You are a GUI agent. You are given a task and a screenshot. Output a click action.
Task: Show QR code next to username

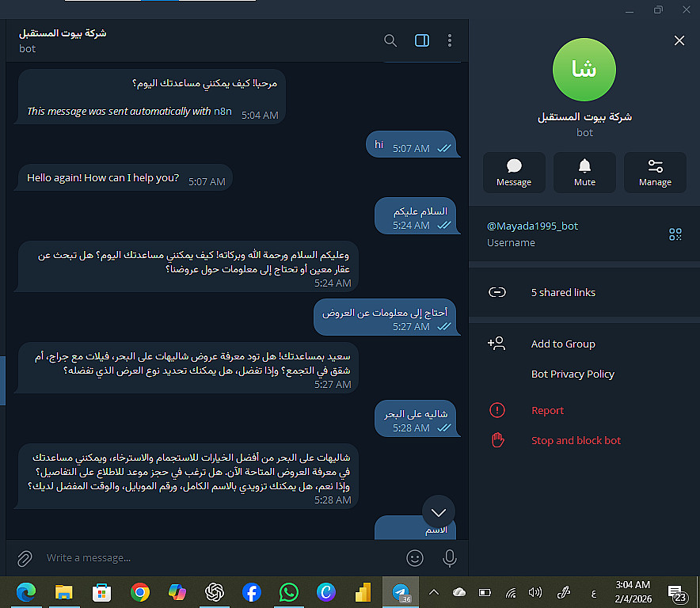click(x=675, y=234)
